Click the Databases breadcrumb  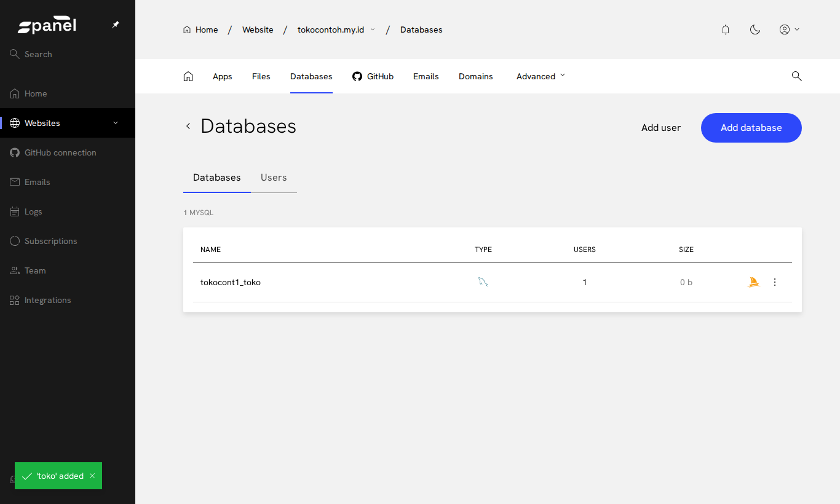[421, 30]
